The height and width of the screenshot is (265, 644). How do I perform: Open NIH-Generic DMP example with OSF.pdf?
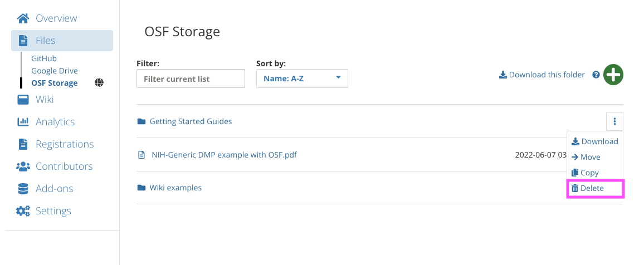225,155
